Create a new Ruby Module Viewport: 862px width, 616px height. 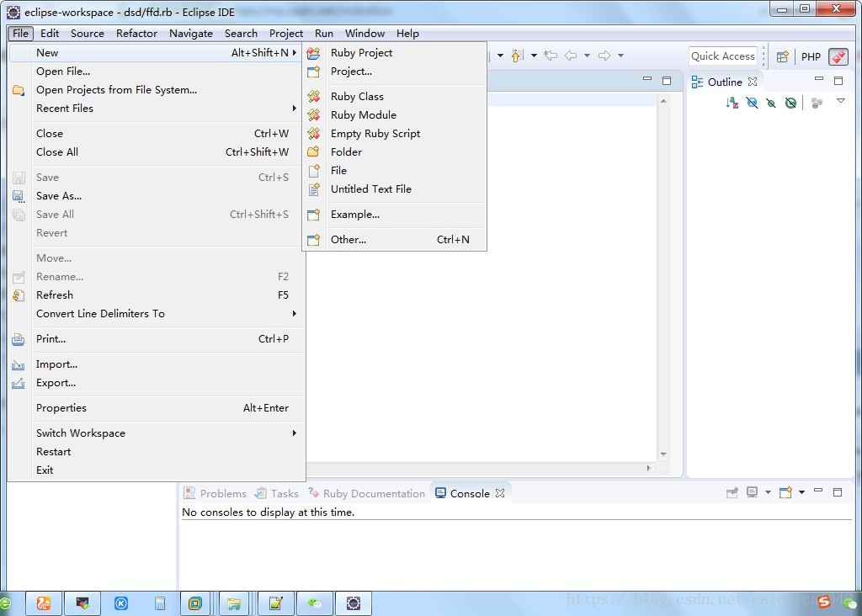point(394,114)
